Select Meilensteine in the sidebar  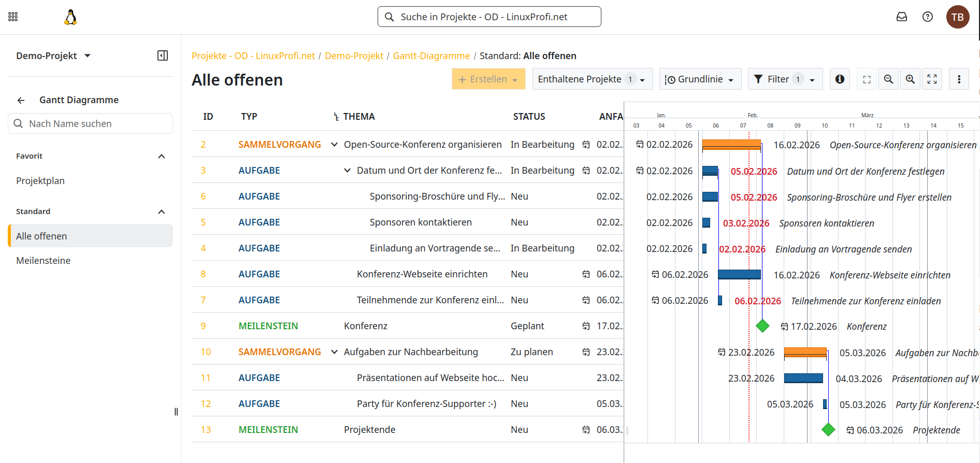coord(44,260)
